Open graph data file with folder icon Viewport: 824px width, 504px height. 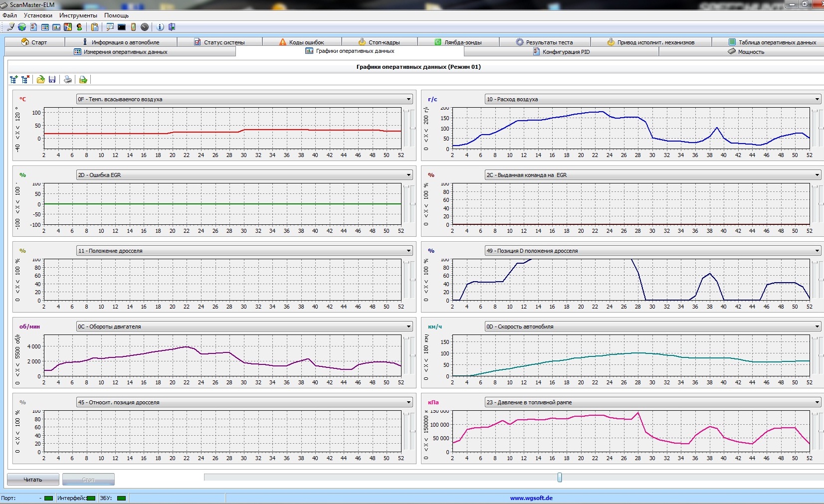41,79
